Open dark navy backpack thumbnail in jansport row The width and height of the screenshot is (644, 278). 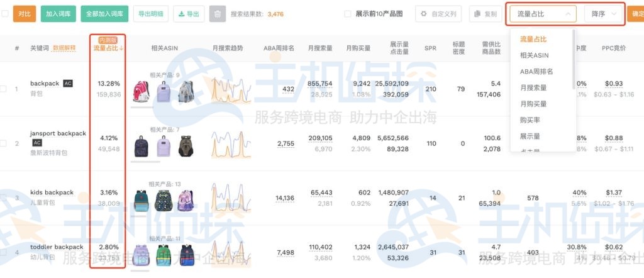[x=141, y=146]
